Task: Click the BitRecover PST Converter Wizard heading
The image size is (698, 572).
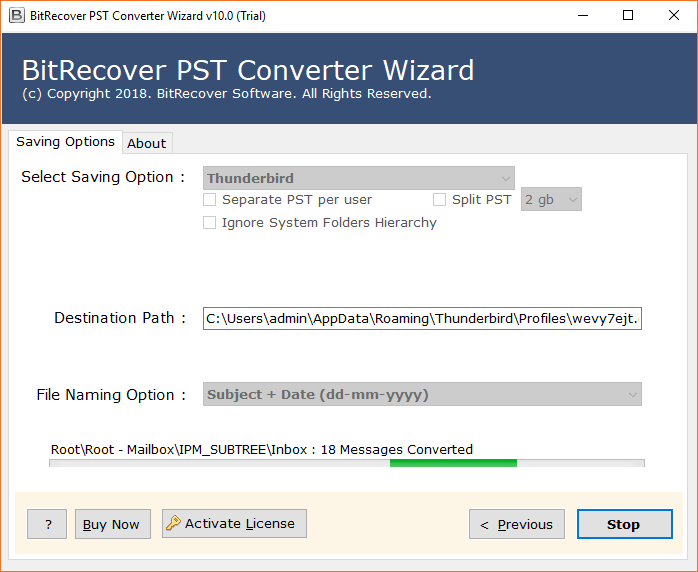Action: tap(248, 70)
